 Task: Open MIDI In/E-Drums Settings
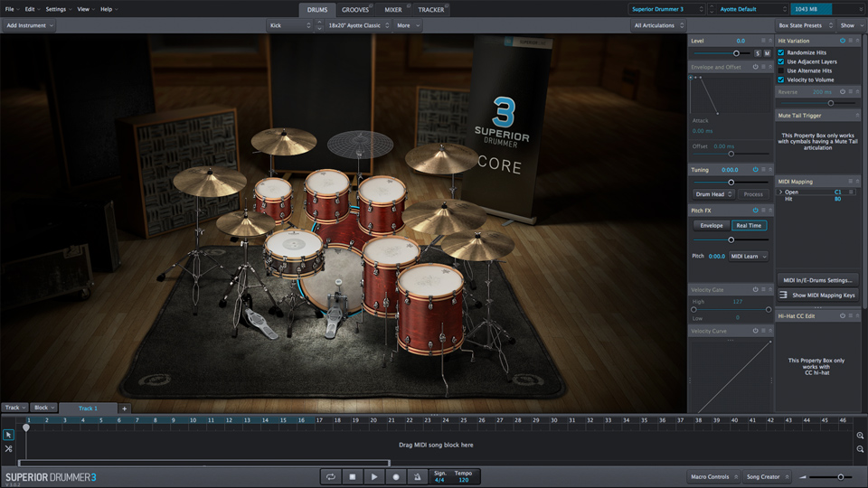coord(817,280)
